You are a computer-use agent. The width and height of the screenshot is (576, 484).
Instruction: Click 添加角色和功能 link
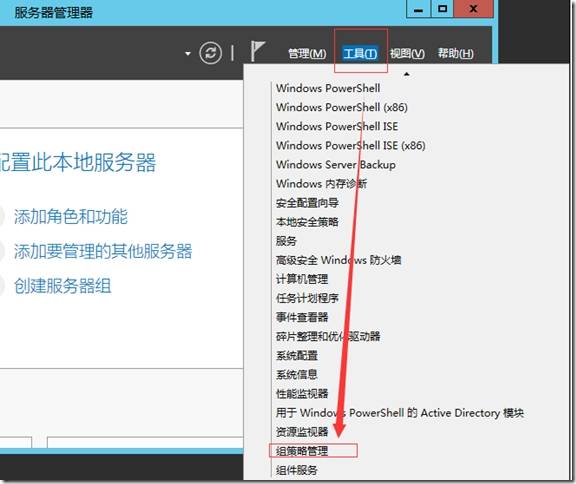pos(71,216)
